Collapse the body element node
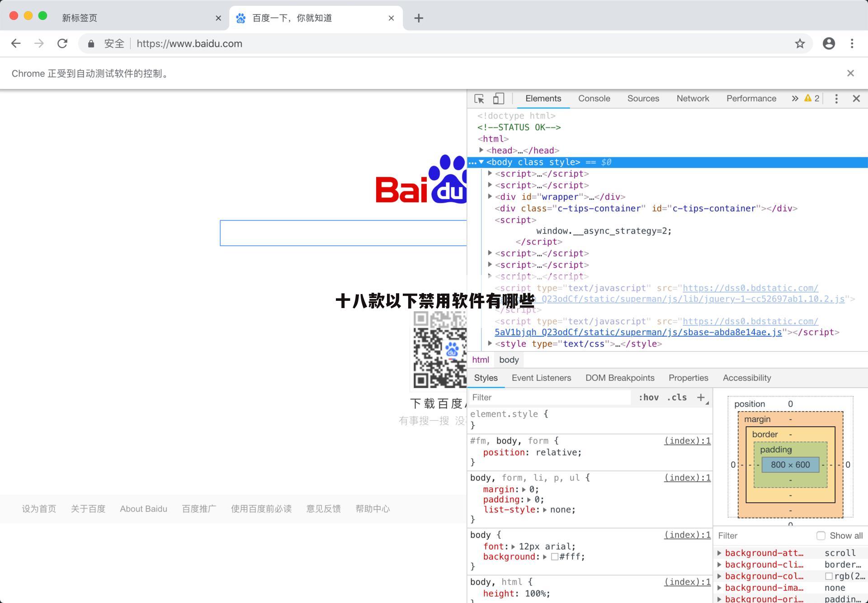Image resolution: width=868 pixels, height=603 pixels. pyautogui.click(x=481, y=162)
